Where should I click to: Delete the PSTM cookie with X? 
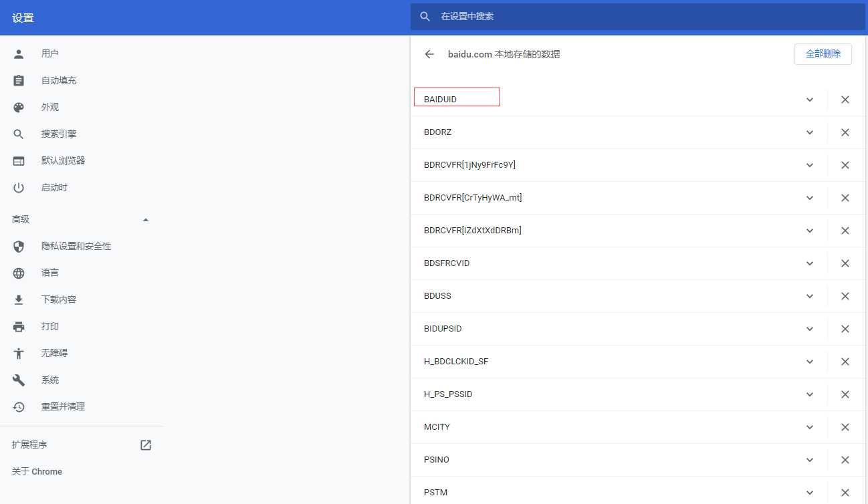point(845,493)
